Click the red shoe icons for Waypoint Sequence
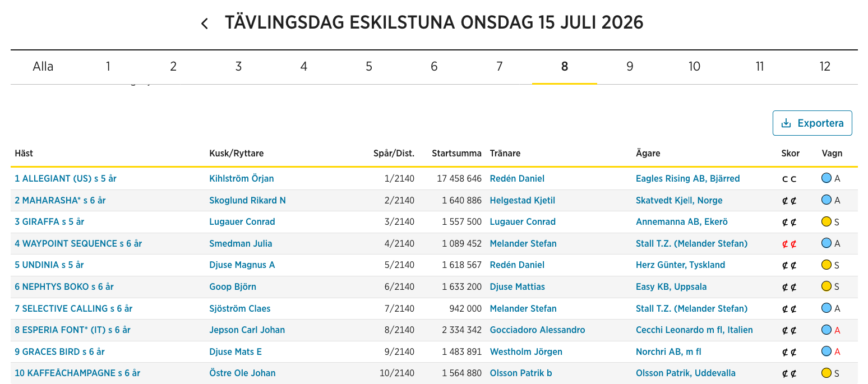 pos(789,243)
